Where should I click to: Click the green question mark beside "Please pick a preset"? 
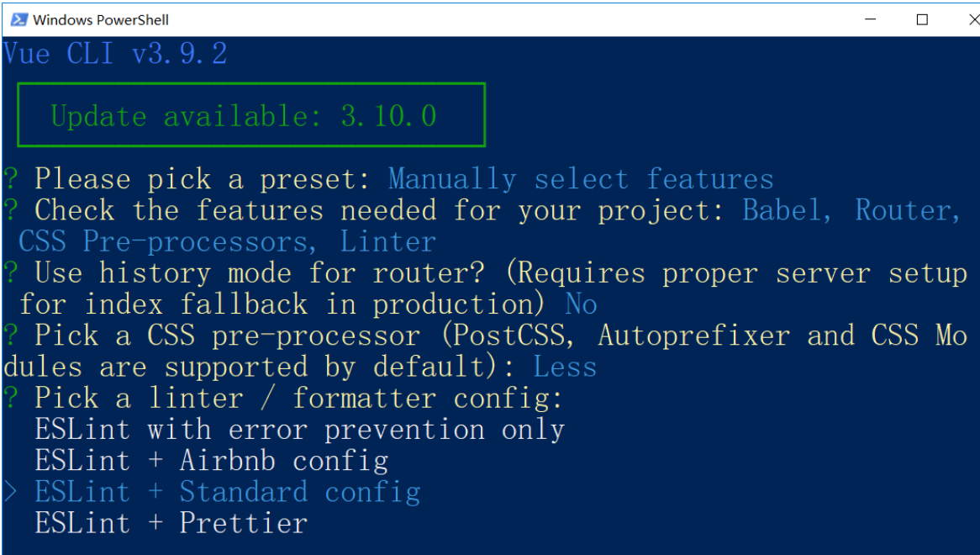point(11,179)
